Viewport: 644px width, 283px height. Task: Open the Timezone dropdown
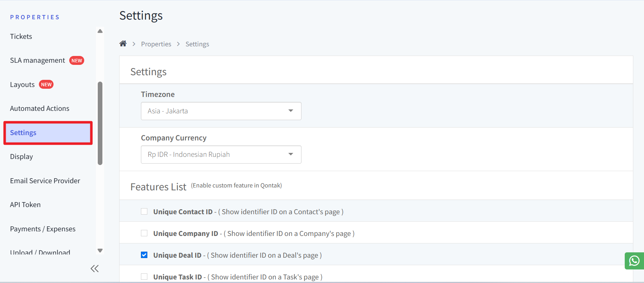click(x=221, y=111)
